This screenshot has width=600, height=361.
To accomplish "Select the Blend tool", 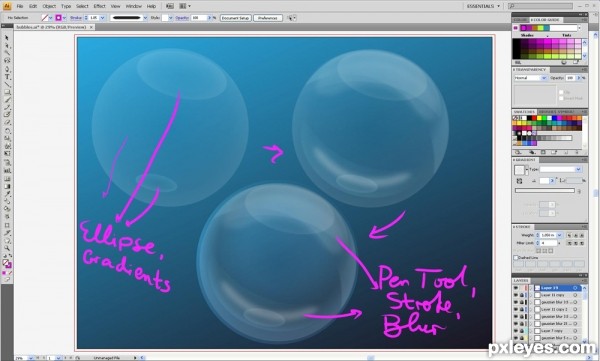I will [x=7, y=202].
